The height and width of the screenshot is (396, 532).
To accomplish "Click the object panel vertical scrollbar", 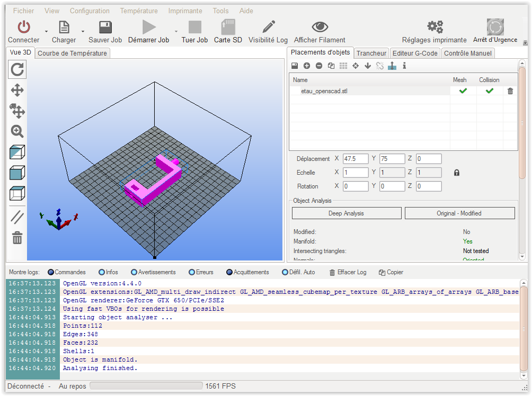I will tap(522, 123).
